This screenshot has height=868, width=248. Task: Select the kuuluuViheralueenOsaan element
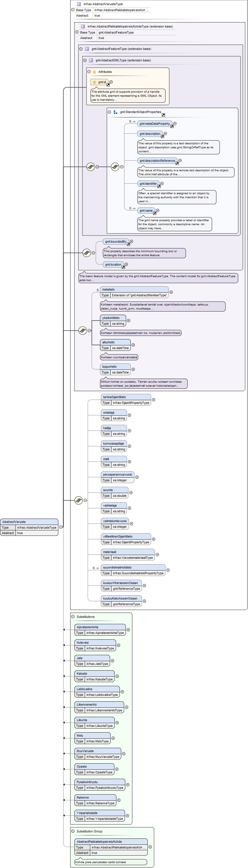121,583
